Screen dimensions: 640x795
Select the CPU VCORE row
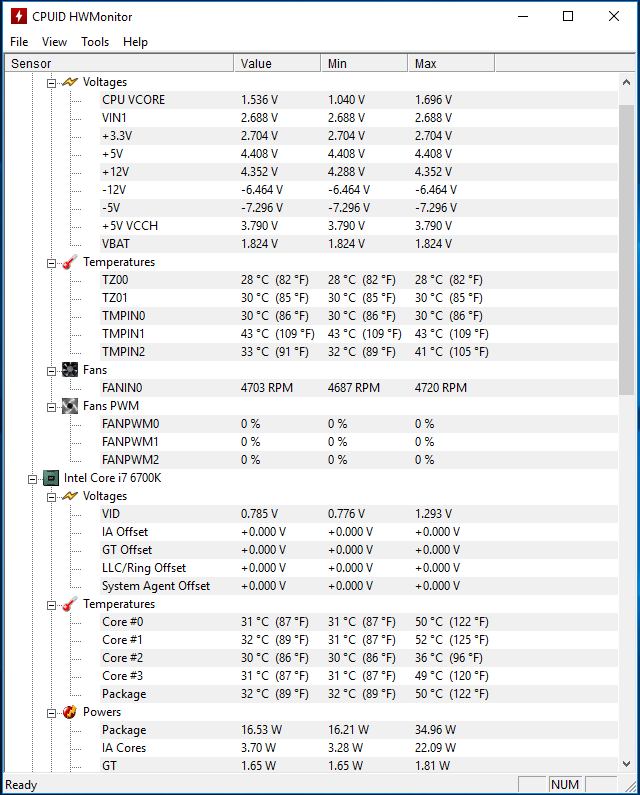click(359, 100)
